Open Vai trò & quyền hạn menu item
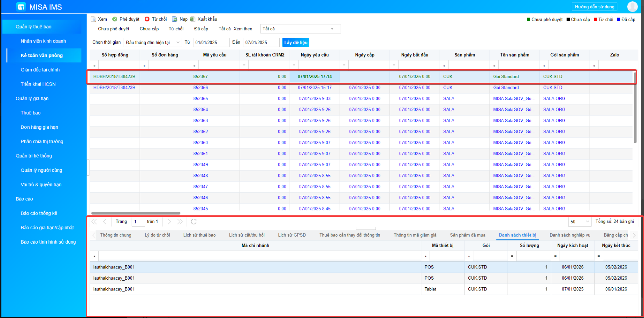Viewport: 644px width, 318px height. pos(41,185)
